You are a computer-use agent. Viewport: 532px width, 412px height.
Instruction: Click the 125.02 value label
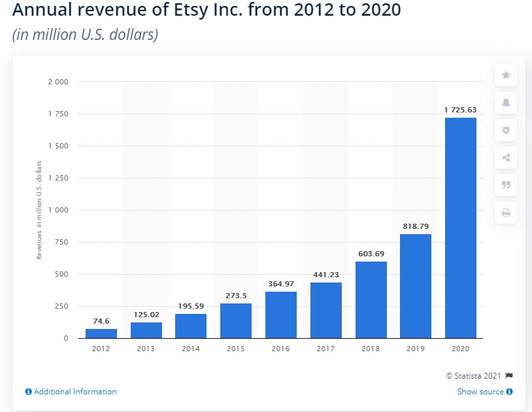[146, 315]
